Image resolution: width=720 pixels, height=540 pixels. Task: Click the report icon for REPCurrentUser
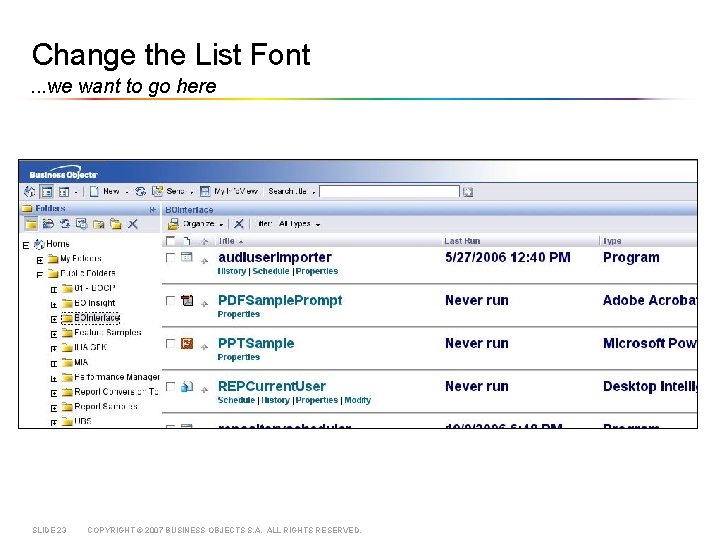[x=187, y=387]
